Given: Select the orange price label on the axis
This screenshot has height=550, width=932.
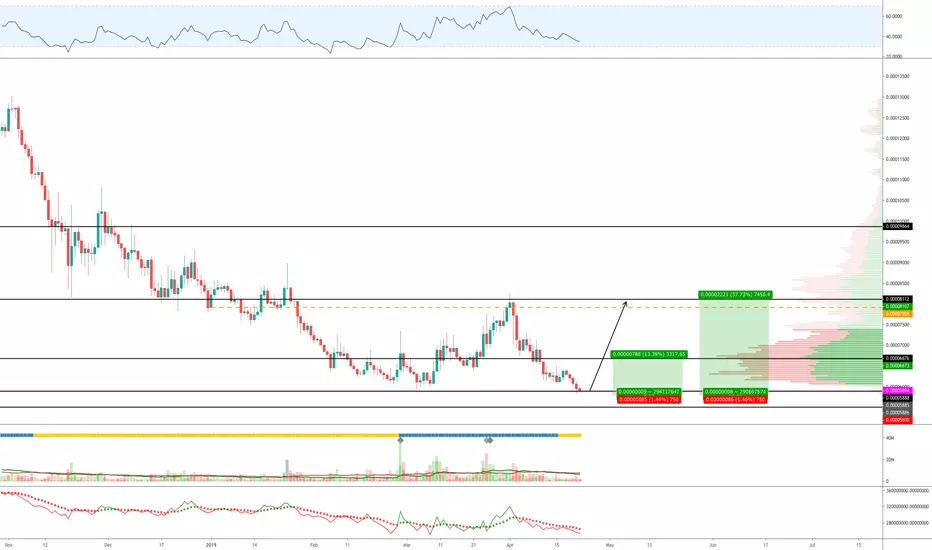Looking at the screenshot, I should (x=898, y=313).
